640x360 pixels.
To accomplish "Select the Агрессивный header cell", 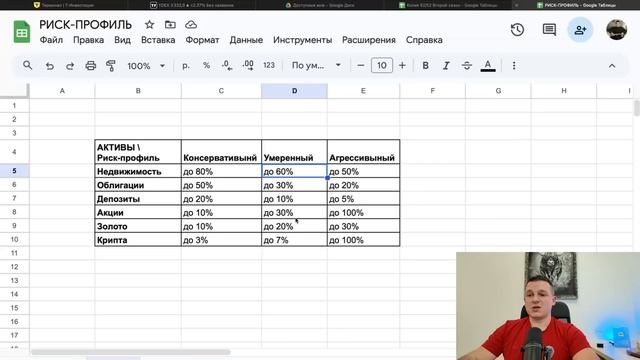I will (363, 152).
